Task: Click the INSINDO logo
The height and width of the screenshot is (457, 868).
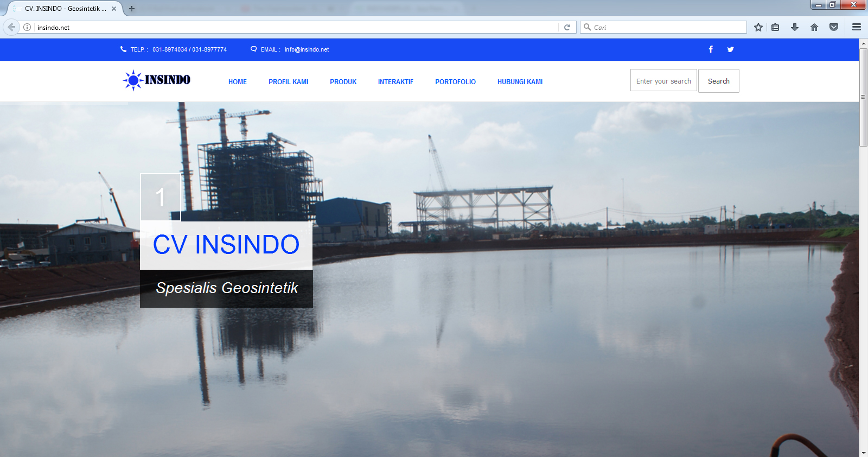Action: pos(157,80)
